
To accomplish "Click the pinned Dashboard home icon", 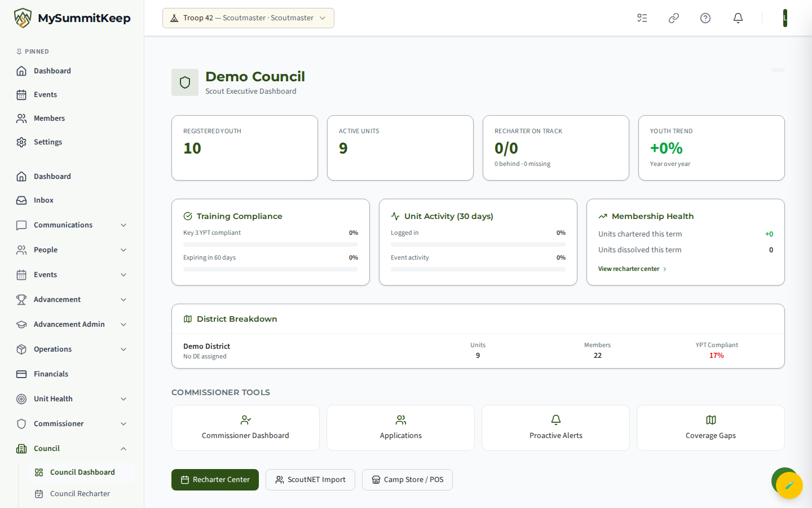I will [x=21, y=71].
